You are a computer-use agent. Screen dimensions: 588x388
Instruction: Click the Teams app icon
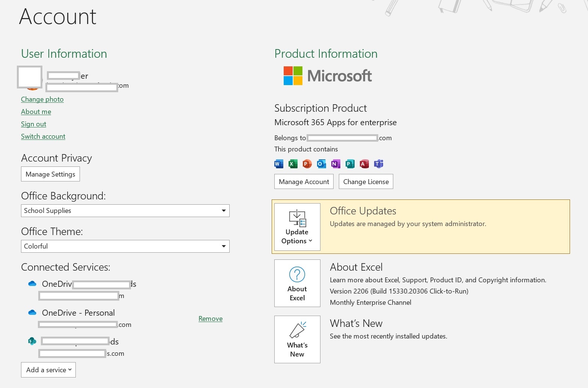tap(379, 164)
